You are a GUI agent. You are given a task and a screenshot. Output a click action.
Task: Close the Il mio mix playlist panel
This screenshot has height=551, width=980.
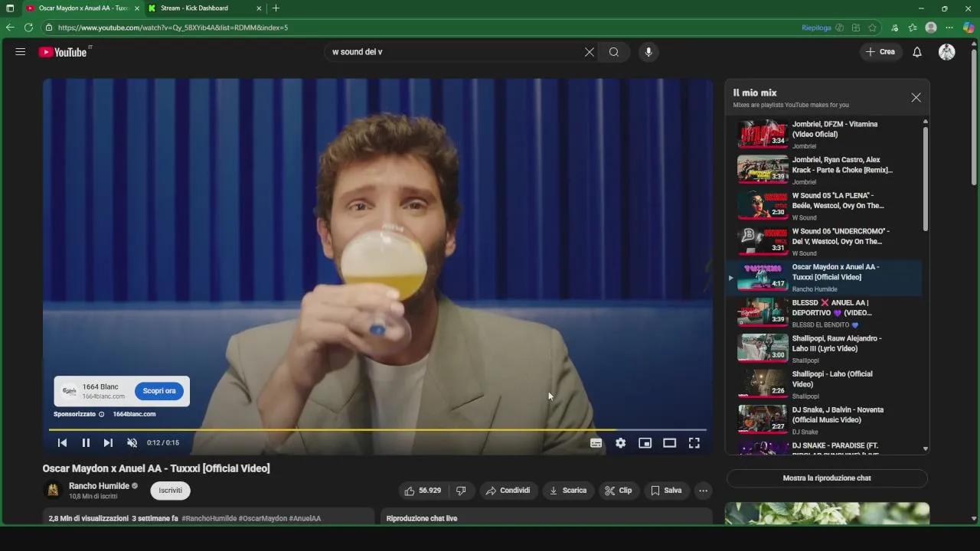point(916,98)
